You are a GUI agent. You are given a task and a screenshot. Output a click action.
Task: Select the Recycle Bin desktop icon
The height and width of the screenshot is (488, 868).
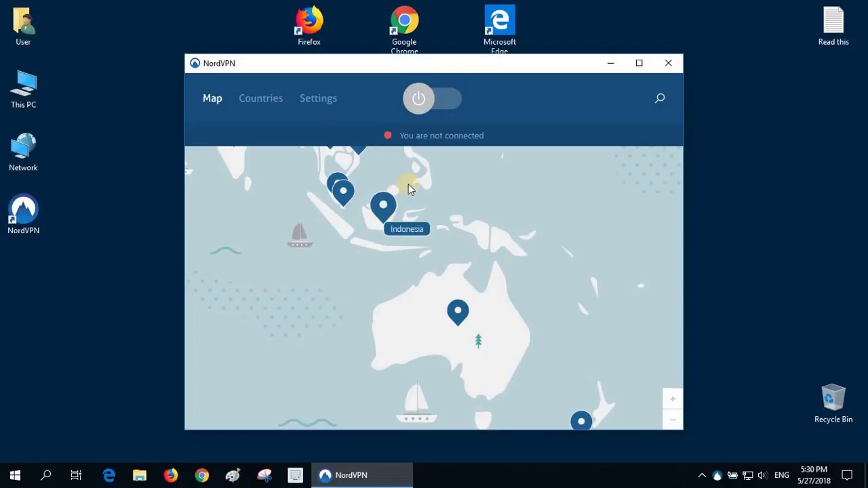click(833, 405)
